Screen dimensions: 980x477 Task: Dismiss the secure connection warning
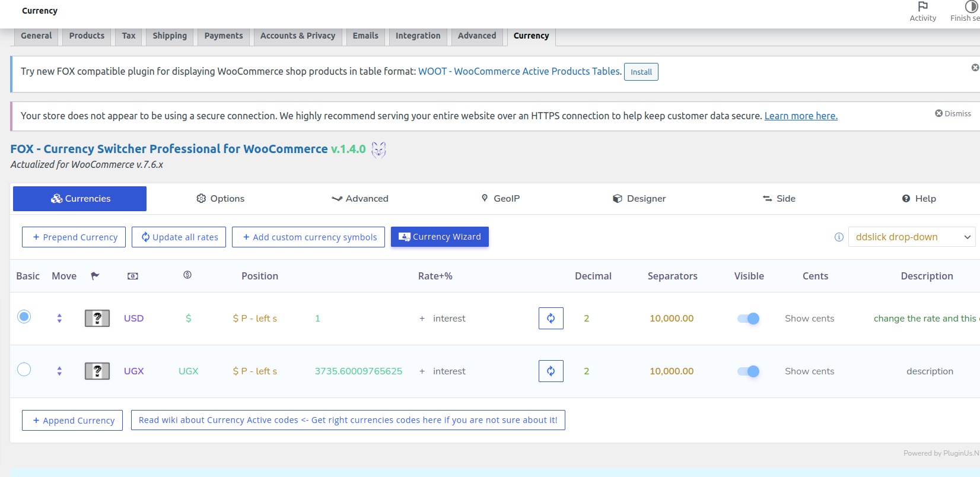coord(953,113)
